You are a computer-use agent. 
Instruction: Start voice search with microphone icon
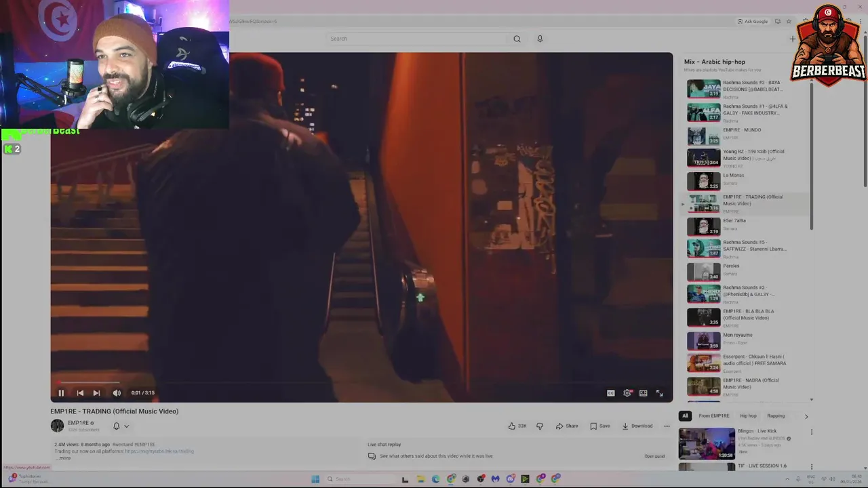(540, 39)
